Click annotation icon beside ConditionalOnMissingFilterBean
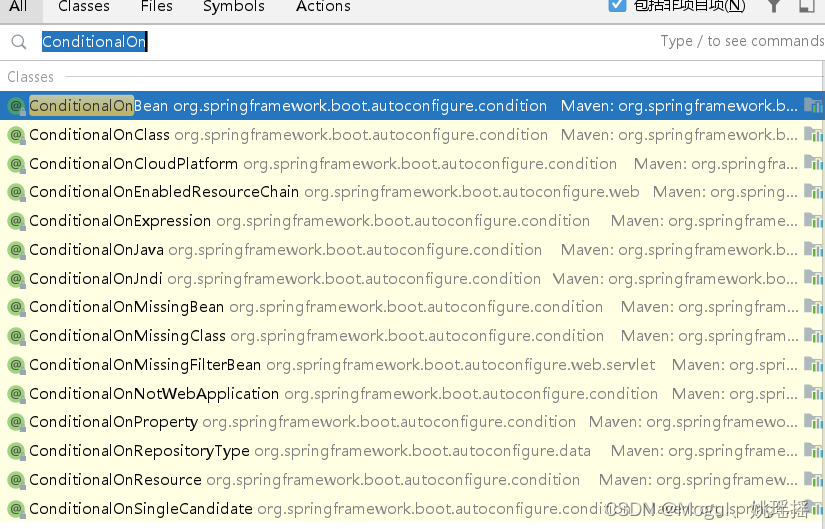Screen dimensions: 825x529 pyautogui.click(x=16, y=365)
